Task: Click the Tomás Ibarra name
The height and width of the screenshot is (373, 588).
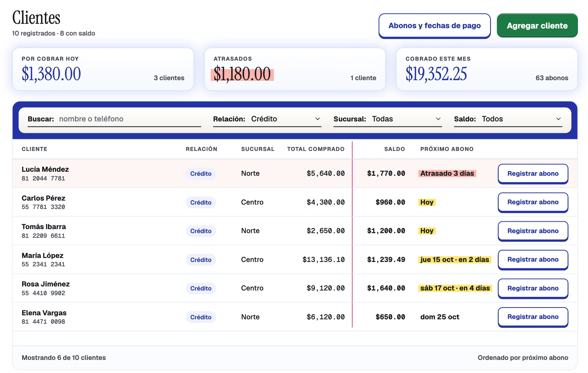Action: (x=44, y=227)
